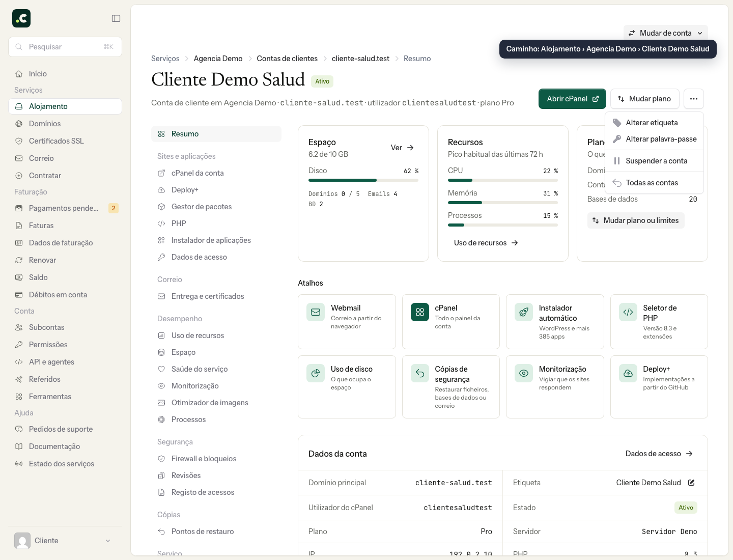733x560 pixels.
Task: Click the Ver link in the Espaço card
Action: tap(402, 148)
